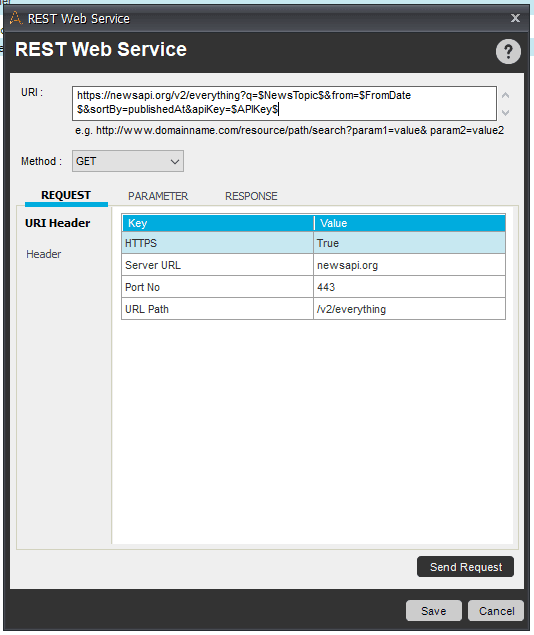
Task: Click the Port No value 443 cell
Action: point(409,287)
